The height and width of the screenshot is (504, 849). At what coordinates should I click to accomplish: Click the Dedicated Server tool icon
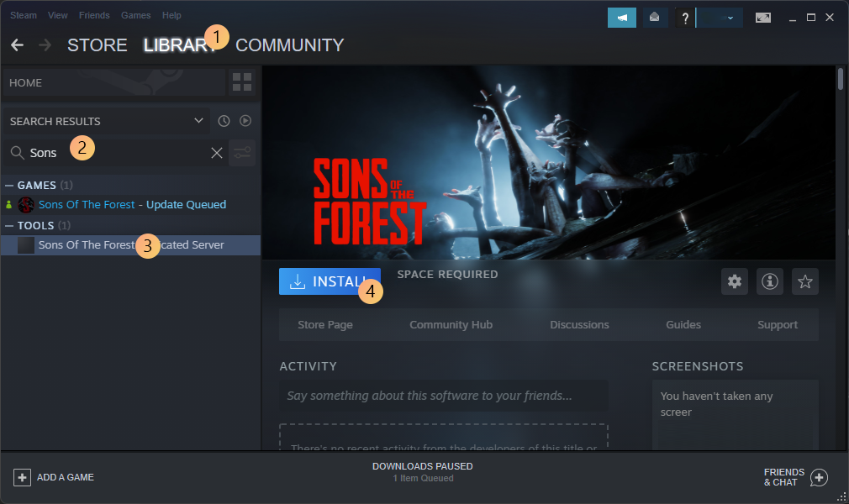(25, 245)
